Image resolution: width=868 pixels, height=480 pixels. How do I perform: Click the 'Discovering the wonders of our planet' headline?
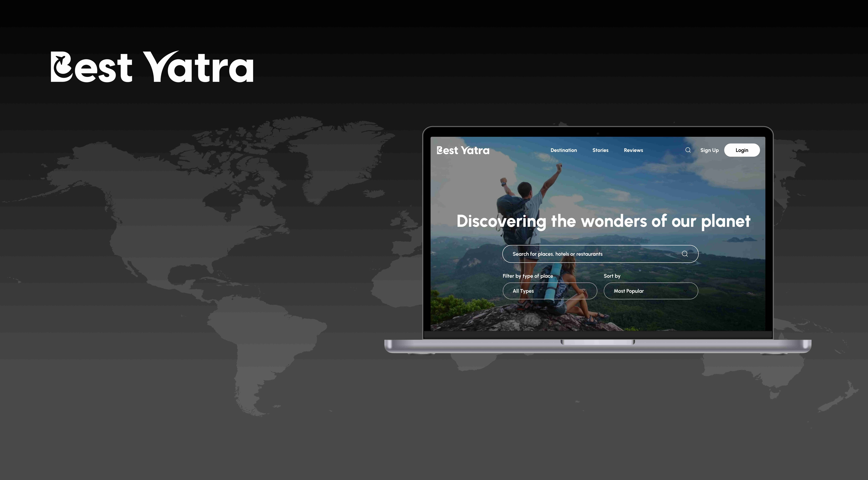coord(603,222)
